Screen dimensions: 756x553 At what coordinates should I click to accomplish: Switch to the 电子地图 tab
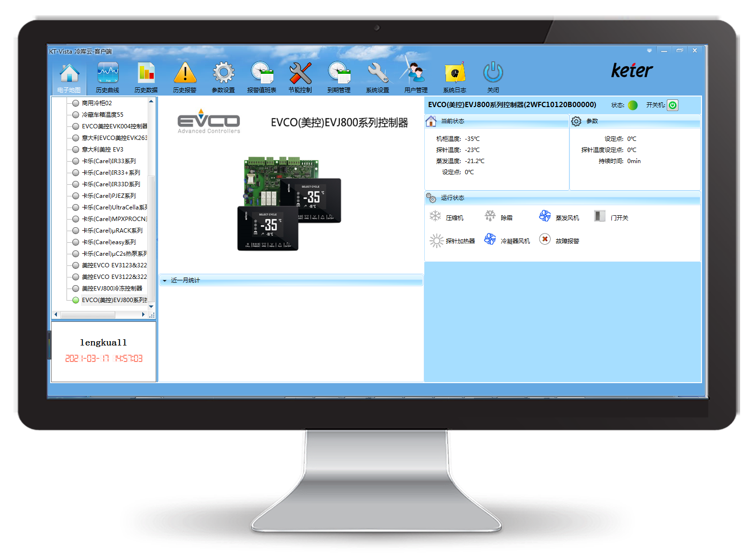tap(69, 77)
